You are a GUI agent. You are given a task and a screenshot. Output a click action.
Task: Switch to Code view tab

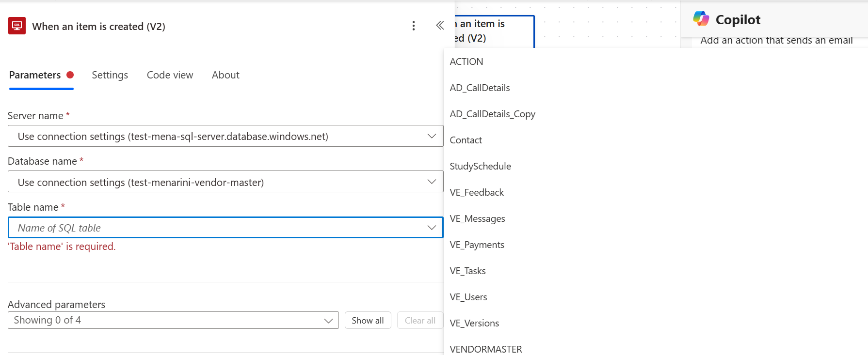point(170,75)
